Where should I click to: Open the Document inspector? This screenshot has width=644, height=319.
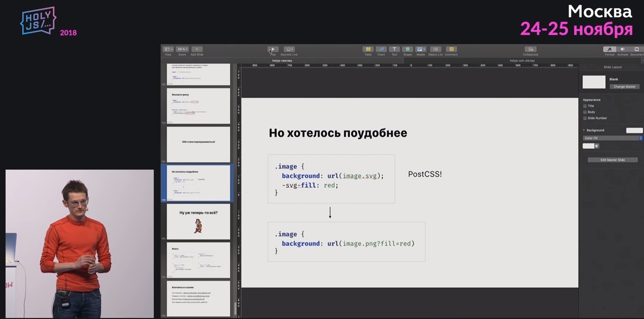[x=636, y=49]
